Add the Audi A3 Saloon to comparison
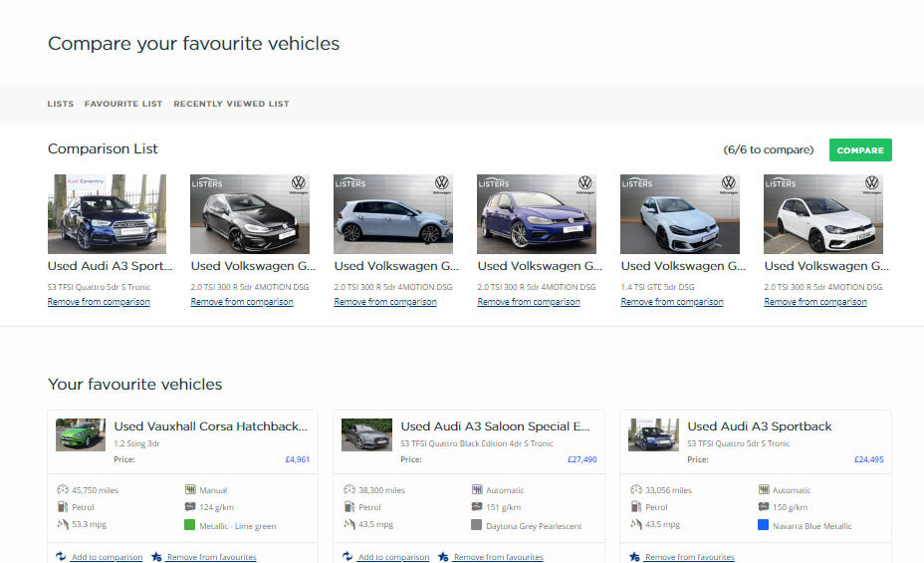 [x=393, y=557]
